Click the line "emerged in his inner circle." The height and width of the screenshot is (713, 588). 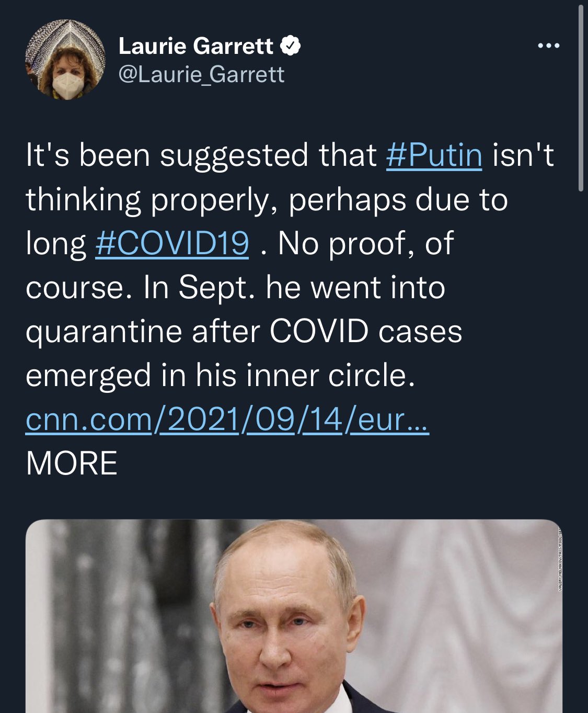[x=220, y=375]
